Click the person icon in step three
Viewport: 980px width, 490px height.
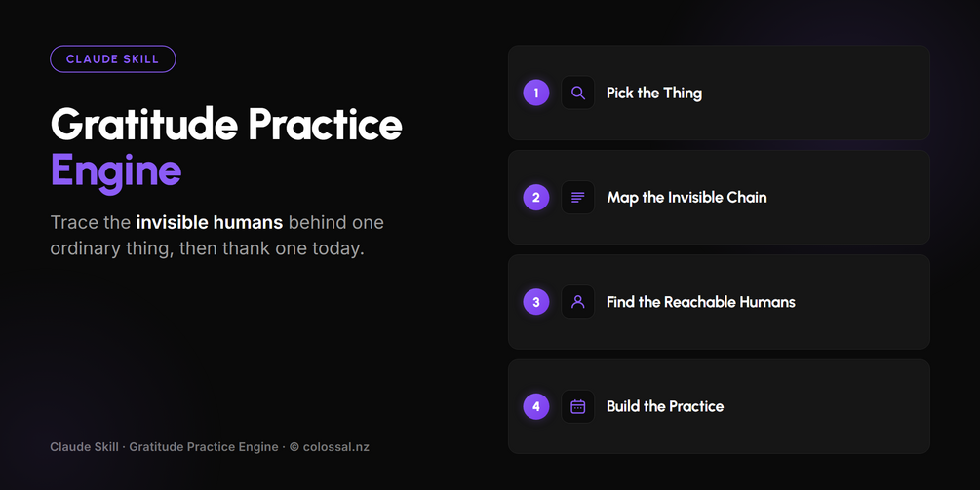(578, 302)
